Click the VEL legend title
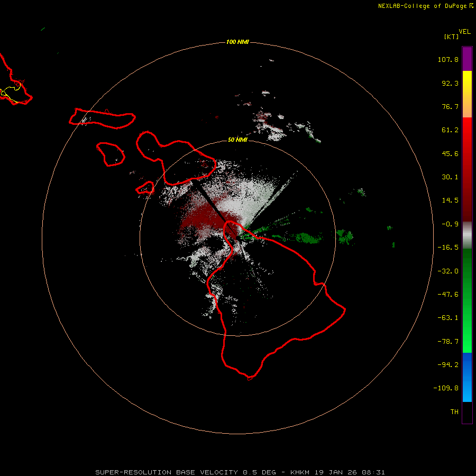The image size is (476, 476). pos(464,32)
